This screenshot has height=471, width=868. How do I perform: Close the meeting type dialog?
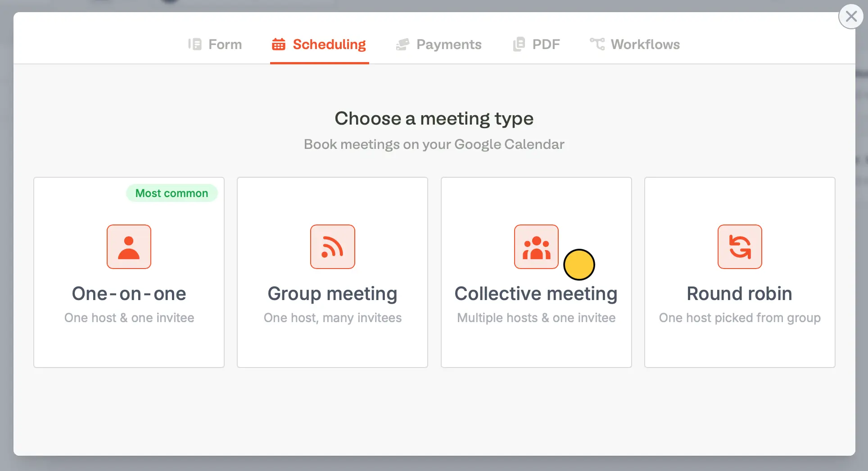(851, 17)
